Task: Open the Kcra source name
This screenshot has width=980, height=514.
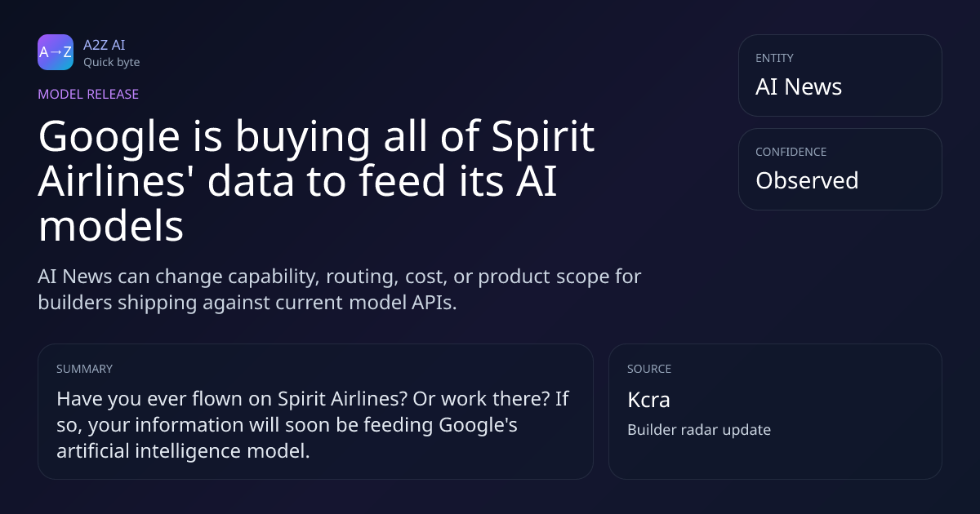Action: coord(648,400)
